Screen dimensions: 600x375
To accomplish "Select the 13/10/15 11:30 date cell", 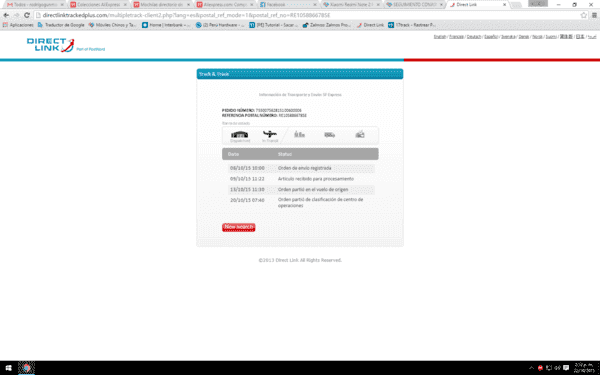I will click(x=247, y=189).
